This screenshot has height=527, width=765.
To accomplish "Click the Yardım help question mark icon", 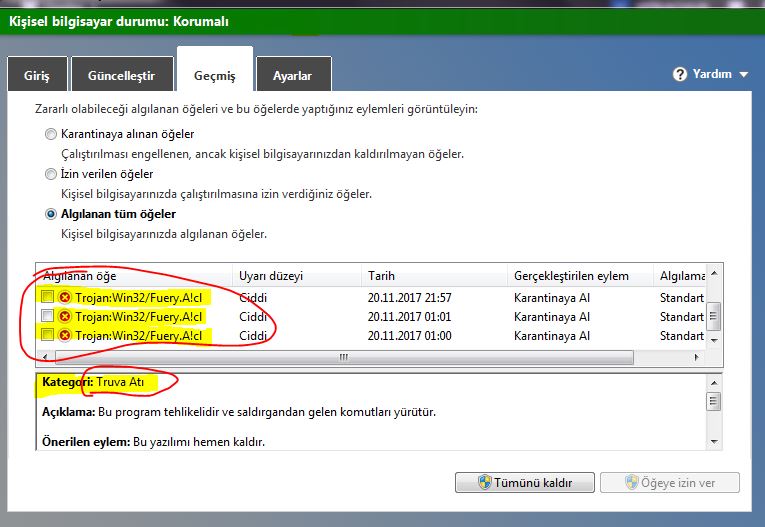I will (x=680, y=74).
